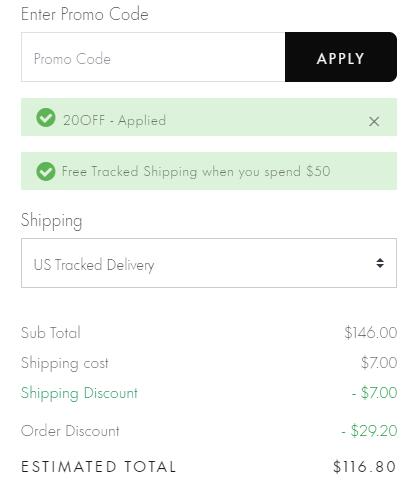Open the US Tracked Delivery dropdown
This screenshot has height=481, width=420.
pyautogui.click(x=209, y=263)
